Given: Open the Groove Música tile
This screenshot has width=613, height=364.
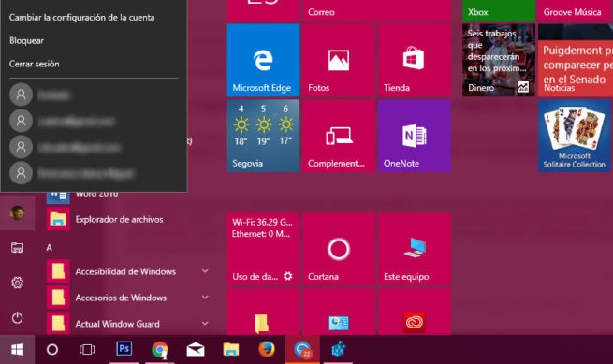Looking at the screenshot, I should (x=576, y=10).
